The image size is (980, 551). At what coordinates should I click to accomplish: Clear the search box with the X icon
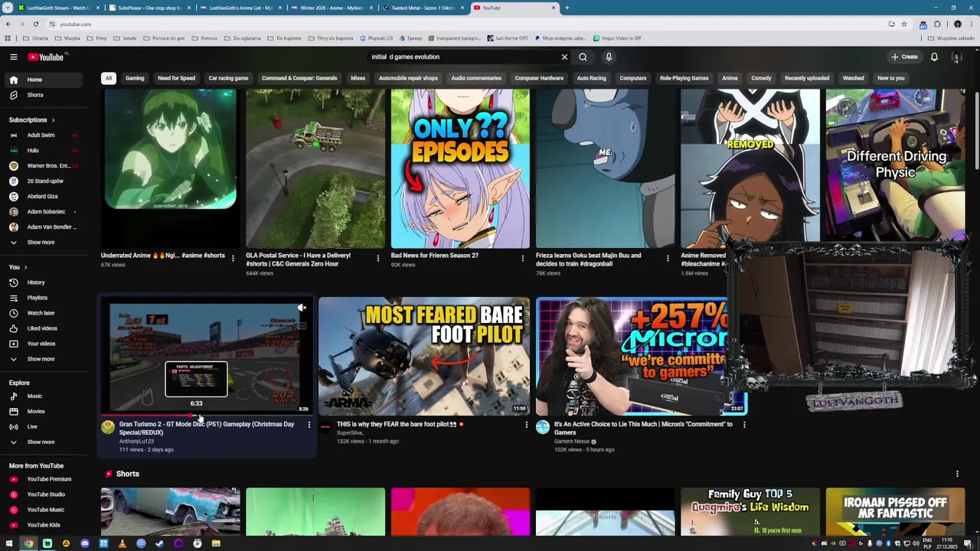click(564, 57)
